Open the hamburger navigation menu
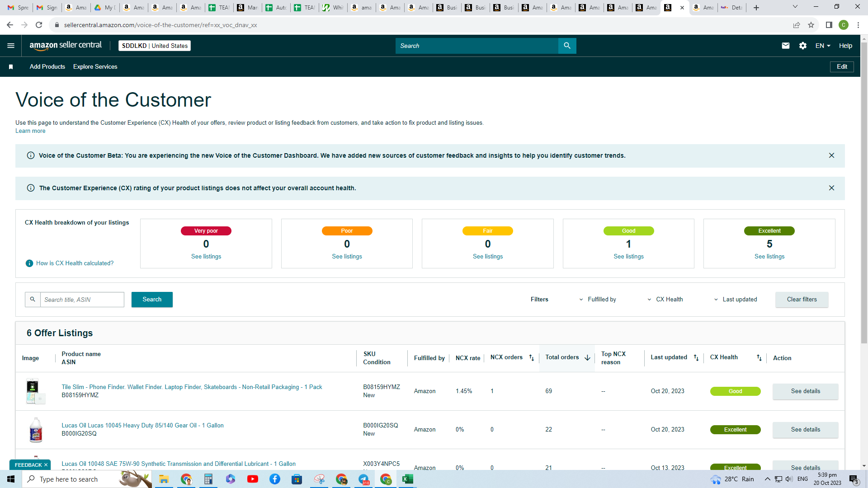Screen dimensions: 868x488 (11, 46)
